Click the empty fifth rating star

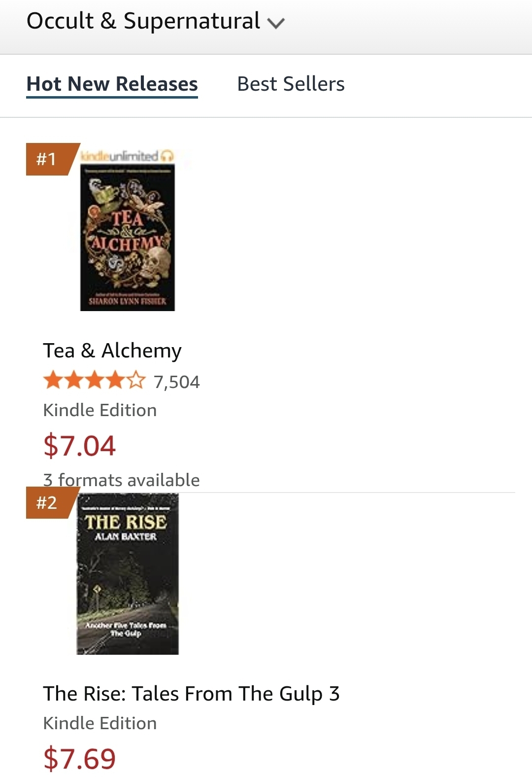pos(136,381)
